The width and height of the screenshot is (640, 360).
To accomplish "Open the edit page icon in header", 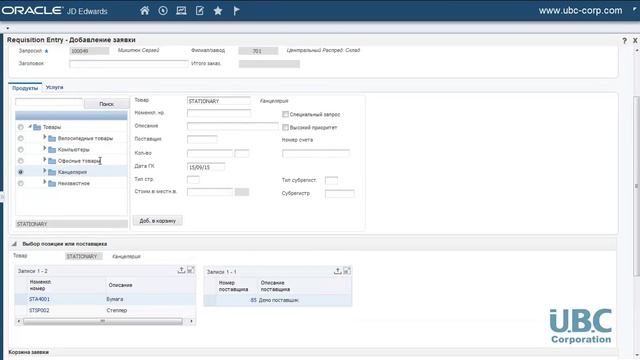I will (200, 11).
